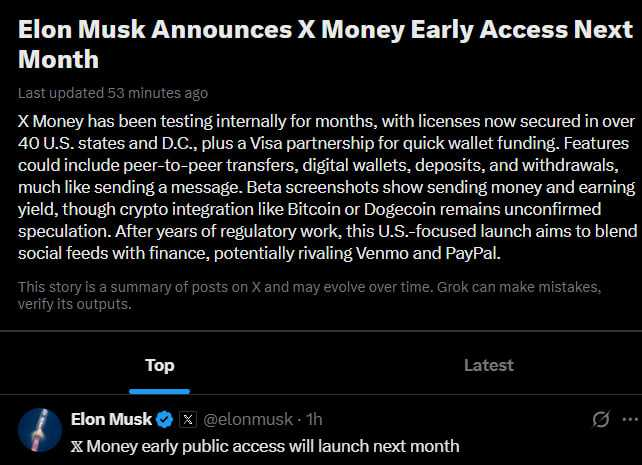This screenshot has height=465, width=642.
Task: Click the blue active-tab underline indicator
Action: click(x=160, y=391)
